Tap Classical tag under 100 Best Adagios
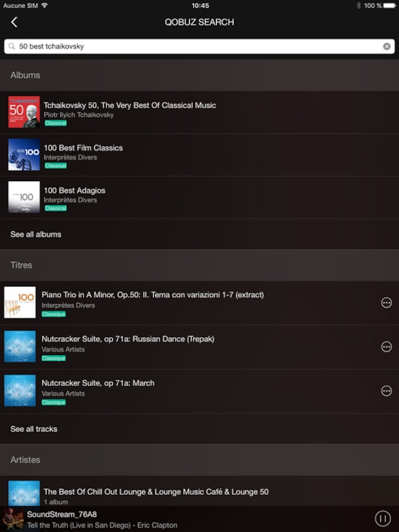The height and width of the screenshot is (532, 399). pyautogui.click(x=56, y=208)
